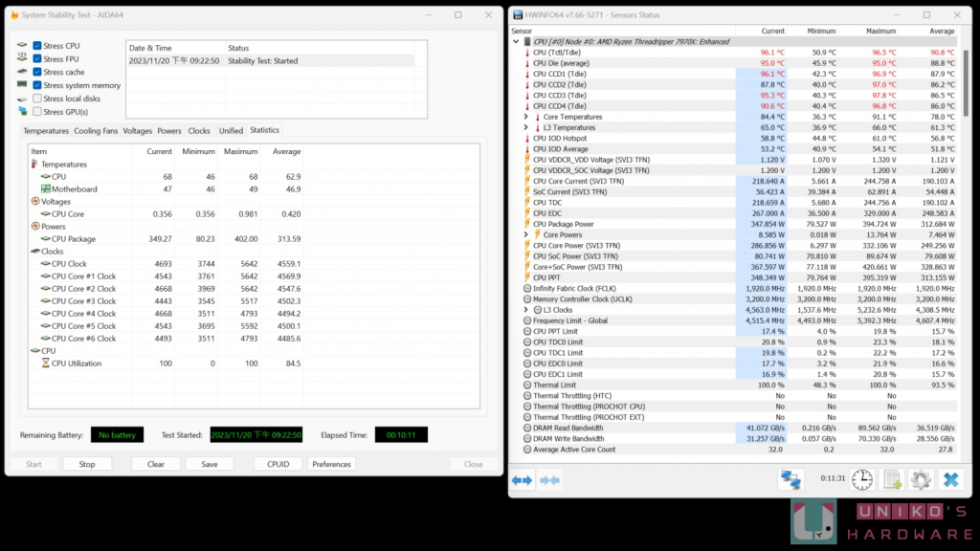Click the DRAM Read Bandwidth row icon
Viewport: 980px width, 551px height.
click(527, 428)
